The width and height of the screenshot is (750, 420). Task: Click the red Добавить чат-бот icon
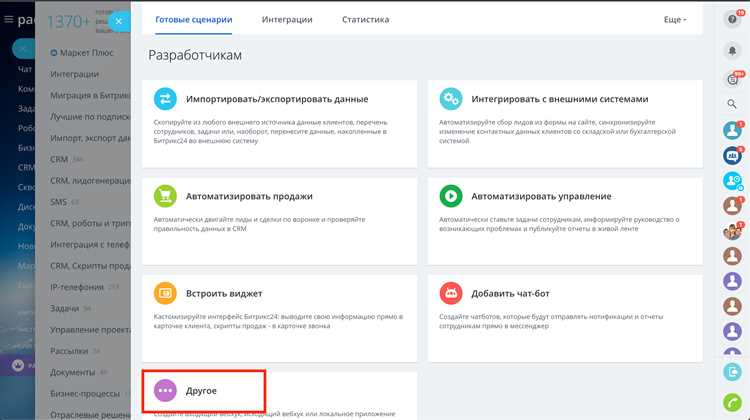click(451, 293)
